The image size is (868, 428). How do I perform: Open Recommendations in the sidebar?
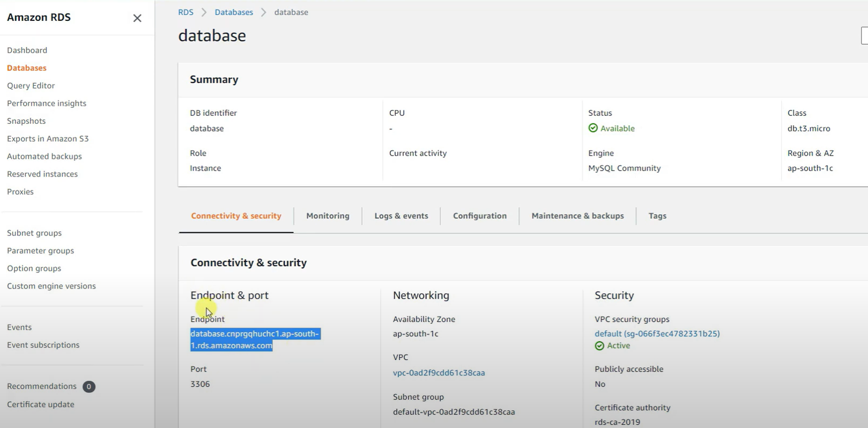coord(42,387)
